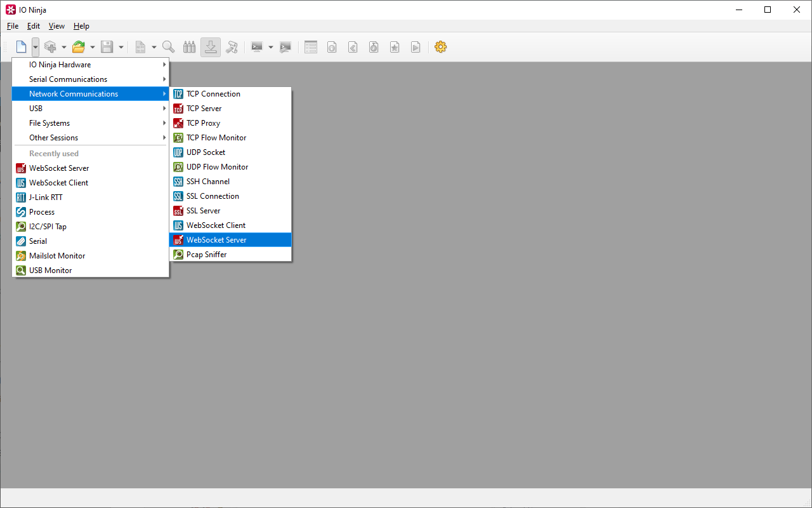Screen dimensions: 812x508
Task: Choose Pcap Sniffer session
Action: (231, 255)
